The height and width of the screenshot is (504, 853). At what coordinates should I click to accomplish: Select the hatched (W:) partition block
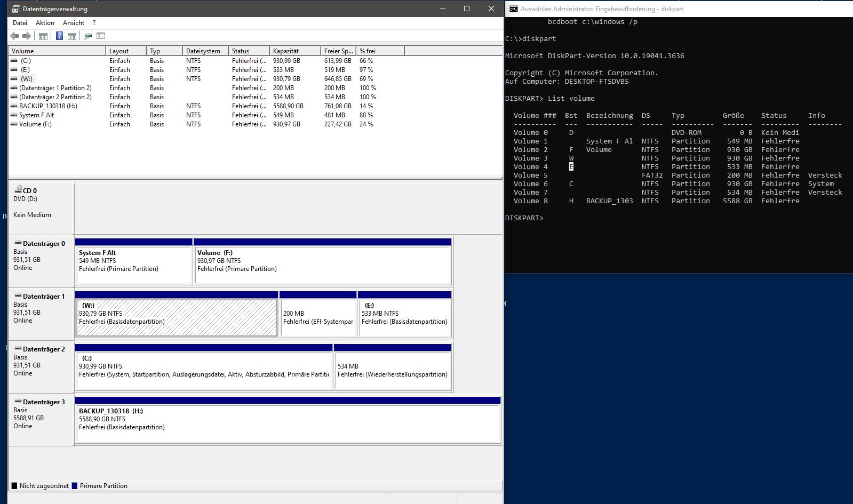point(177,314)
